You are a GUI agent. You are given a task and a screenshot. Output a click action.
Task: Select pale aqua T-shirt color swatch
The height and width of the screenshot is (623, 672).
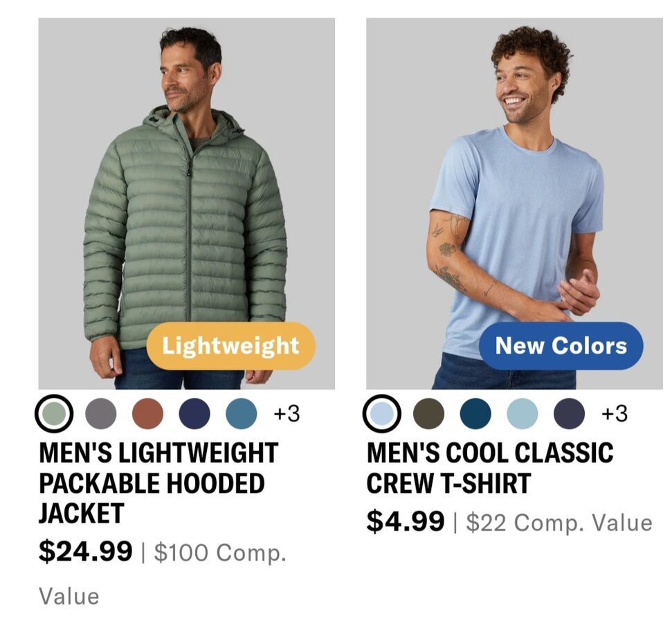tap(522, 413)
